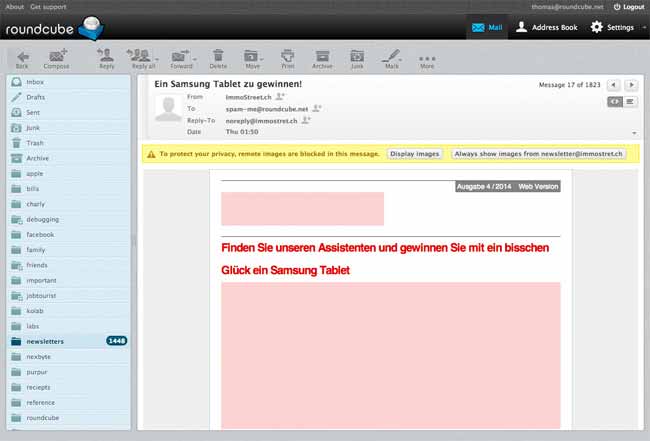
Task: Expand message headers arrow
Action: coord(634,133)
